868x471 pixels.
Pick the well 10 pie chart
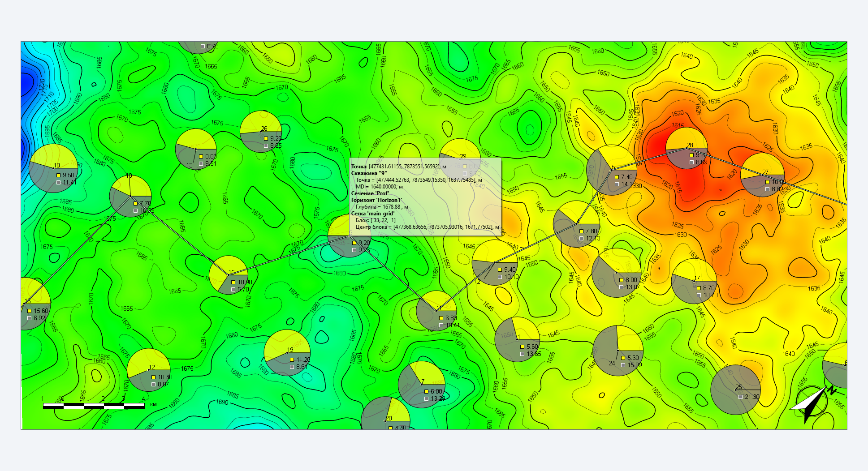130,196
